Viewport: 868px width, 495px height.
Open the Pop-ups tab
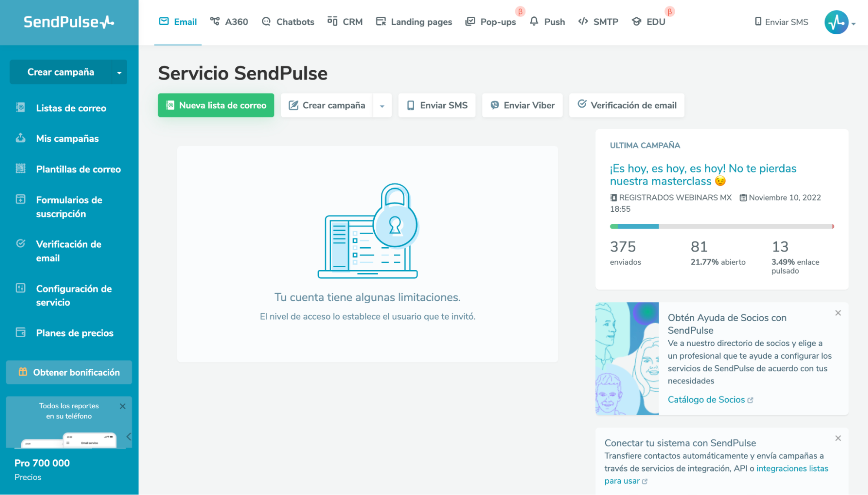[490, 22]
